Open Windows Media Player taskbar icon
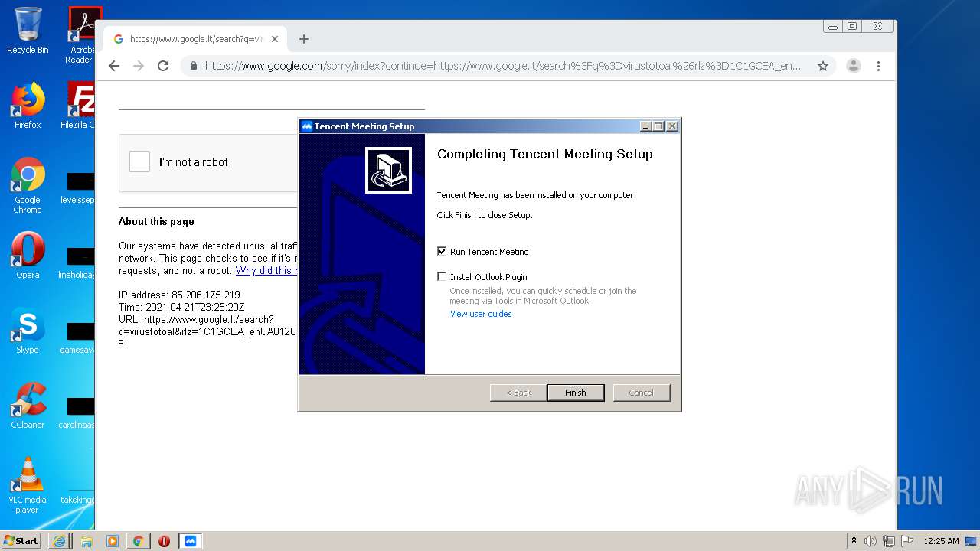Viewport: 980px width, 551px height. click(x=113, y=541)
